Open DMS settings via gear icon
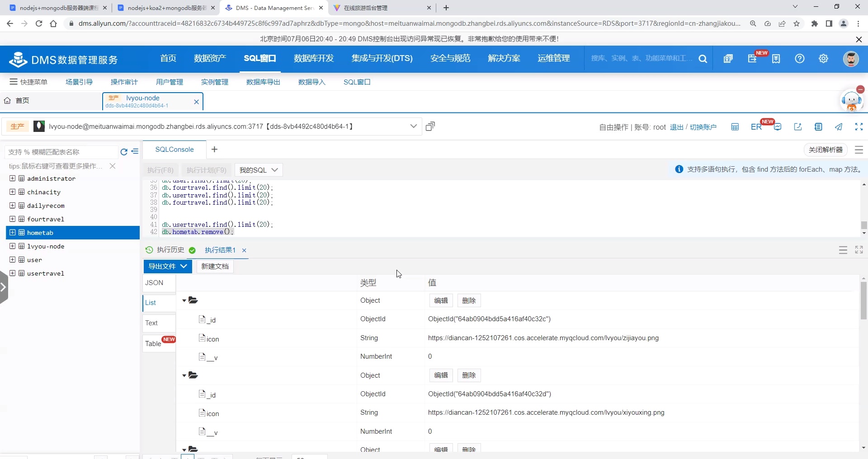The width and height of the screenshot is (868, 459). coord(823,59)
